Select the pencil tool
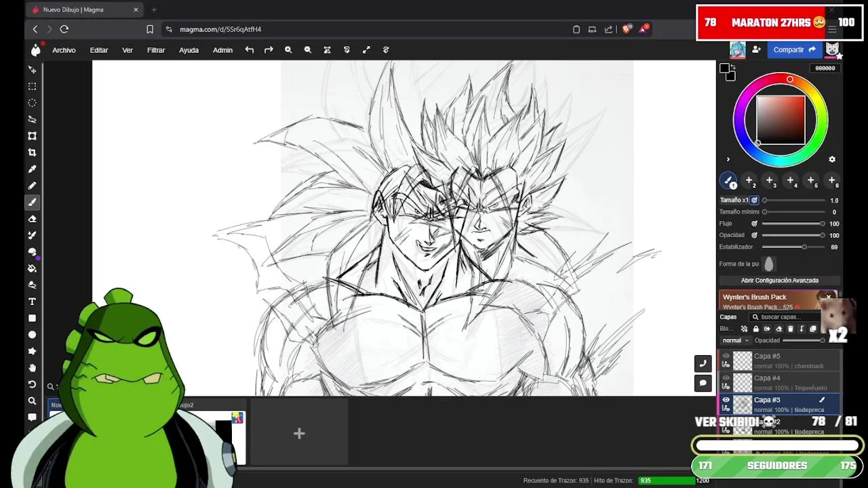The image size is (868, 488). pos(32,186)
